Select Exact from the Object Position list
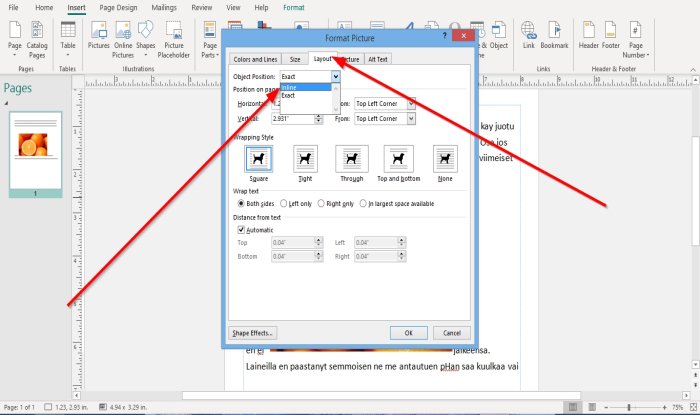Screen dimensions: 700x415 coord(305,95)
